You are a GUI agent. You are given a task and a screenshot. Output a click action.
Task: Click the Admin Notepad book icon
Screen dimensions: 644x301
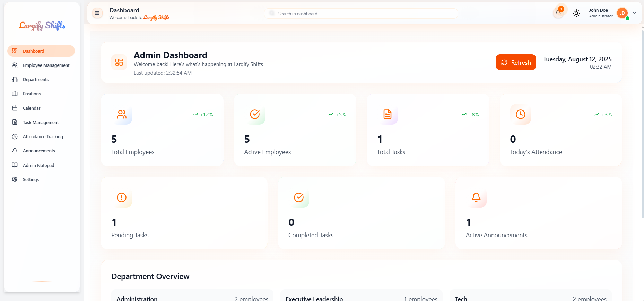coord(15,165)
